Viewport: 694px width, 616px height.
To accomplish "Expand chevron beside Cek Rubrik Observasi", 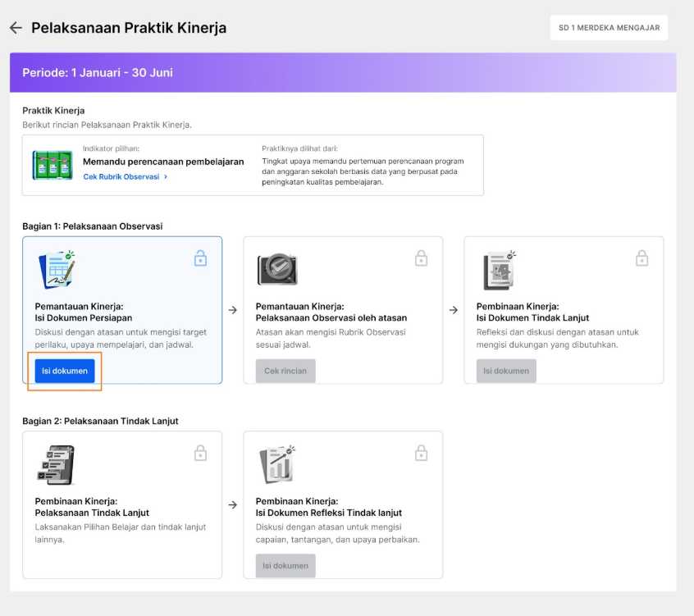I will 166,176.
